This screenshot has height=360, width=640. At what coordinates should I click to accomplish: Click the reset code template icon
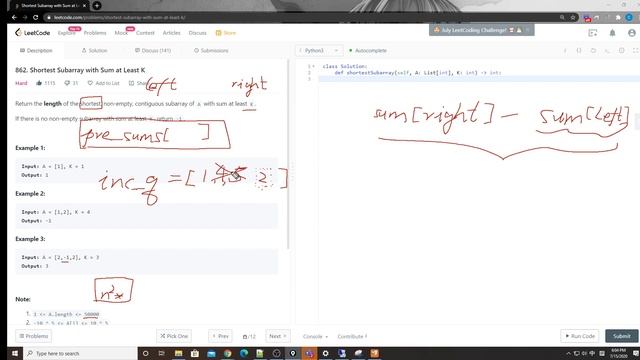593,51
